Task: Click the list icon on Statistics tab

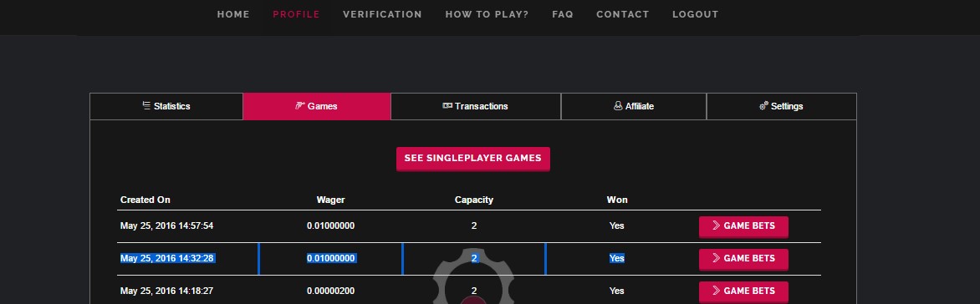Action: (146, 105)
